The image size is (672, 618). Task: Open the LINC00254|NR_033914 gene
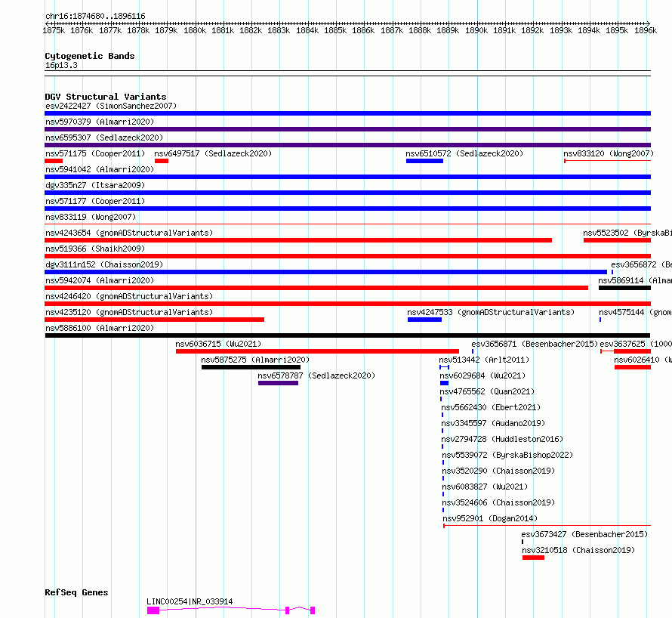(190, 601)
